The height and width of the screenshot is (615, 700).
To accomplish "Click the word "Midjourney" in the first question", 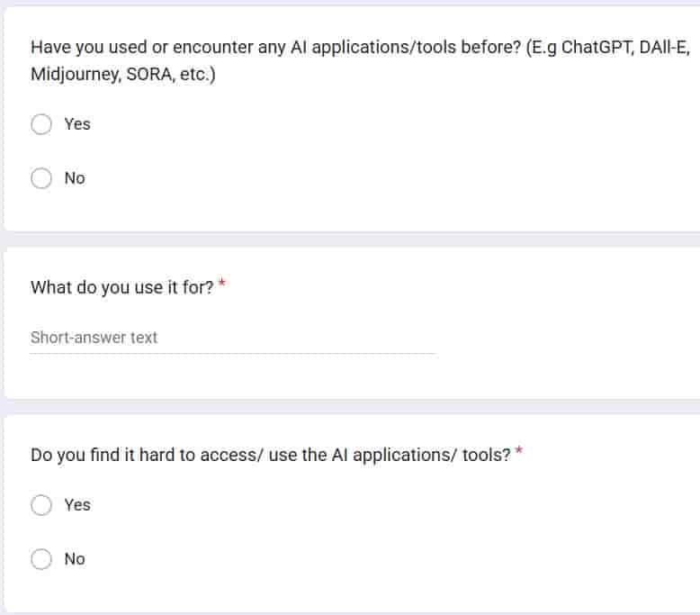I will (72, 74).
